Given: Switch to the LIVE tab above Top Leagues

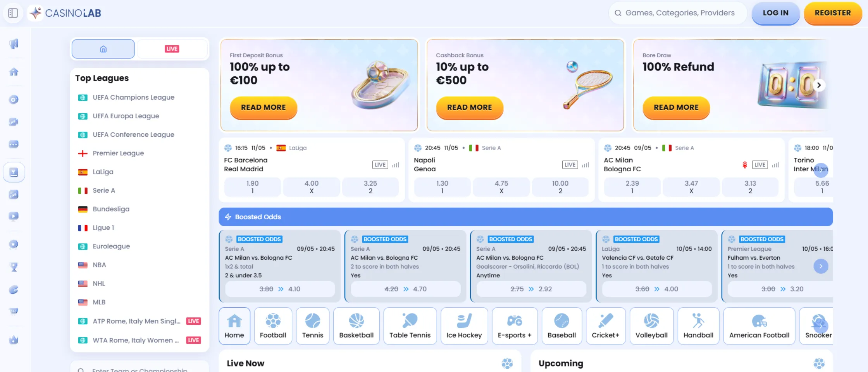Looking at the screenshot, I should [172, 48].
